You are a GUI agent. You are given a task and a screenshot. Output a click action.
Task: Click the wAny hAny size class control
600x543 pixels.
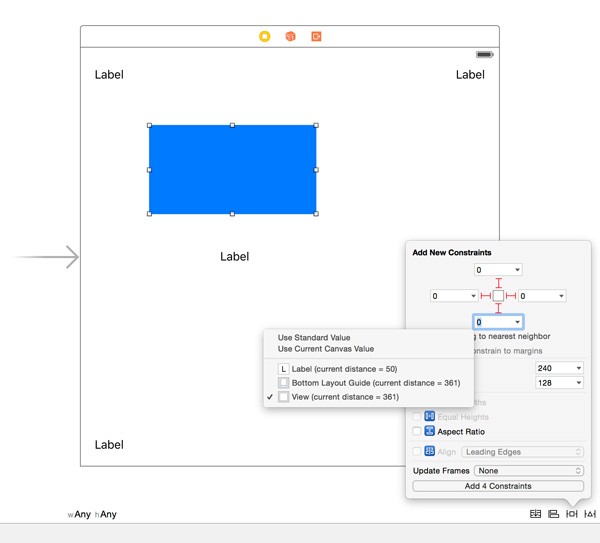[x=92, y=514]
